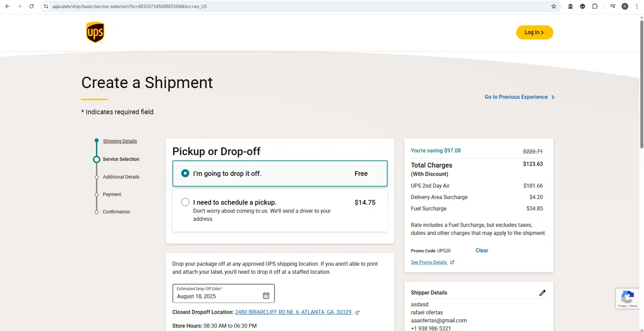
Task: Go to Shipping Details step
Action: pos(120,141)
